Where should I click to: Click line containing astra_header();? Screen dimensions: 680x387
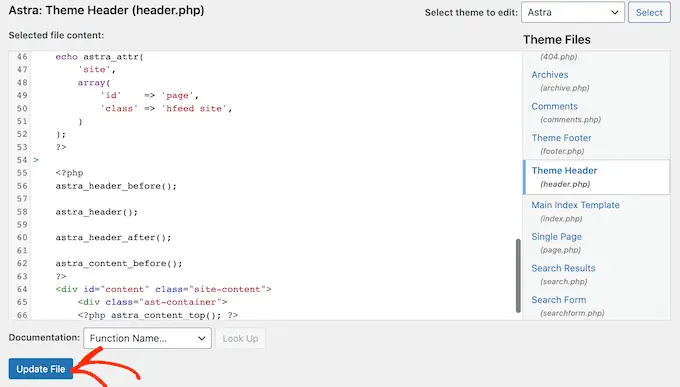pos(97,212)
